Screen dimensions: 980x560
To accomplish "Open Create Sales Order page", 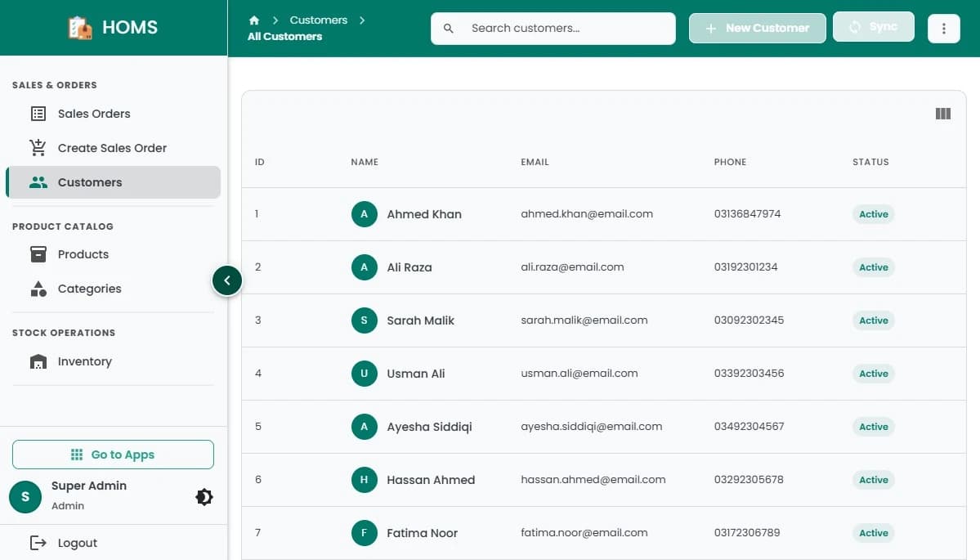I will click(113, 148).
